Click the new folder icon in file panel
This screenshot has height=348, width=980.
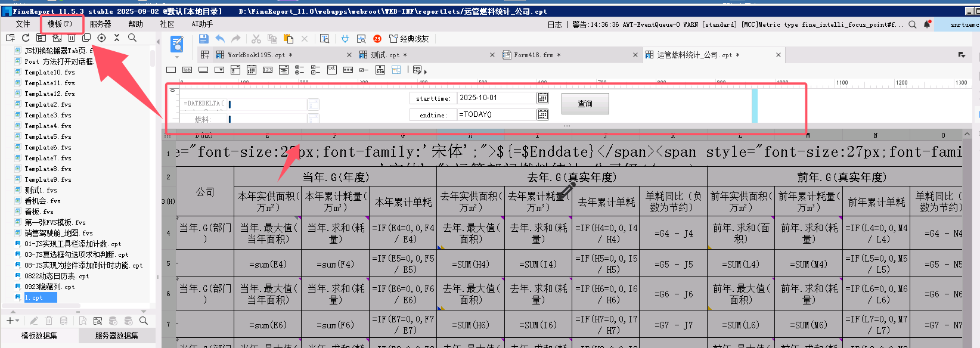pos(10,38)
